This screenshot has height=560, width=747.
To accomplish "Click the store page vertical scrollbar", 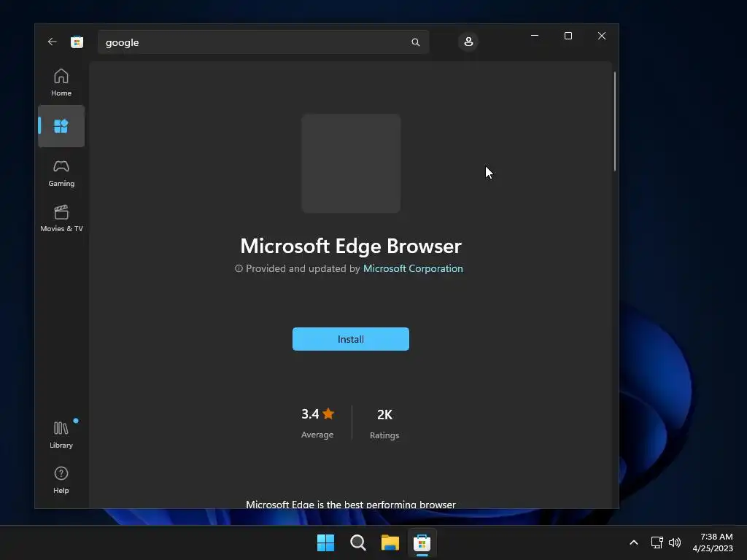I will [x=615, y=122].
